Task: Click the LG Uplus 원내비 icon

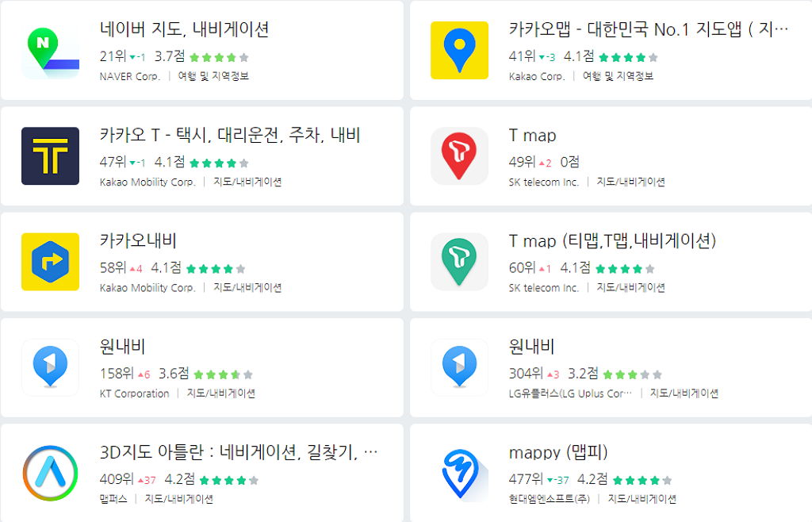Action: tap(459, 367)
